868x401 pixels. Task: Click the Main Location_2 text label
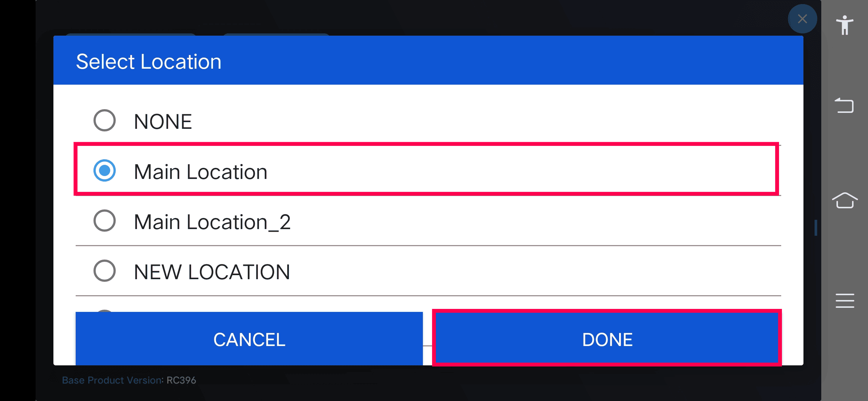point(212,222)
